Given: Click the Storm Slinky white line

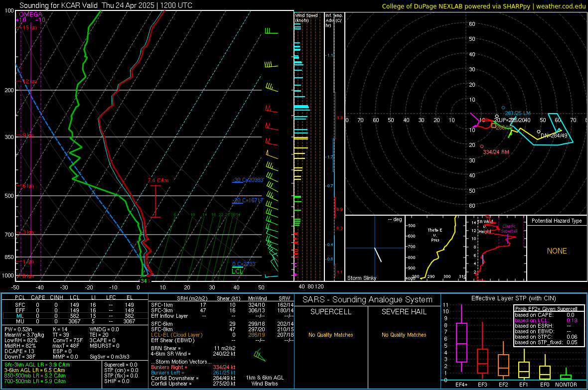Looking at the screenshot, I should point(378,255).
